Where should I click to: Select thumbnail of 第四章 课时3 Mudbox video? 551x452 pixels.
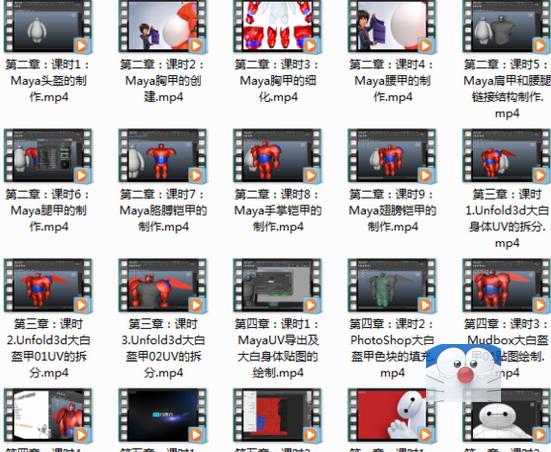click(506, 285)
